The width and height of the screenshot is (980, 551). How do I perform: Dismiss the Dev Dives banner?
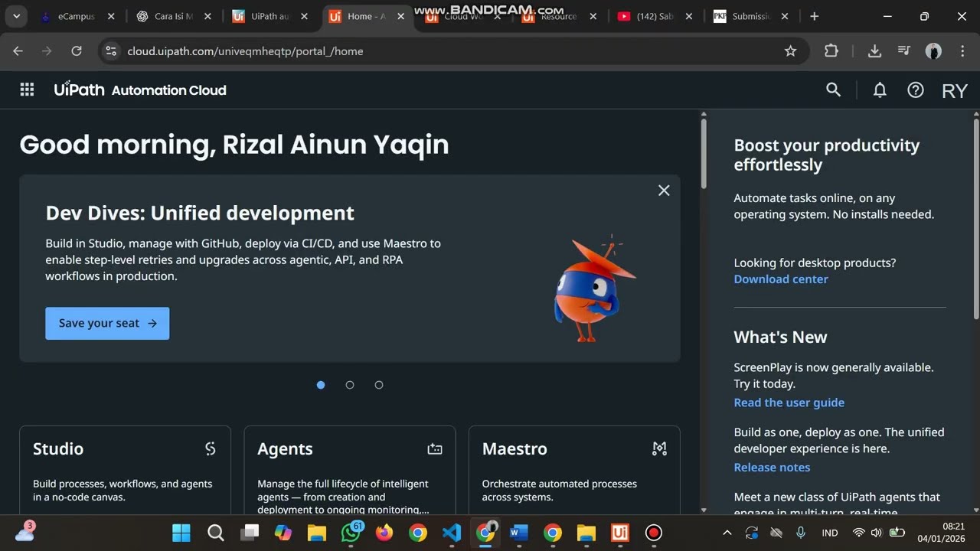point(664,191)
